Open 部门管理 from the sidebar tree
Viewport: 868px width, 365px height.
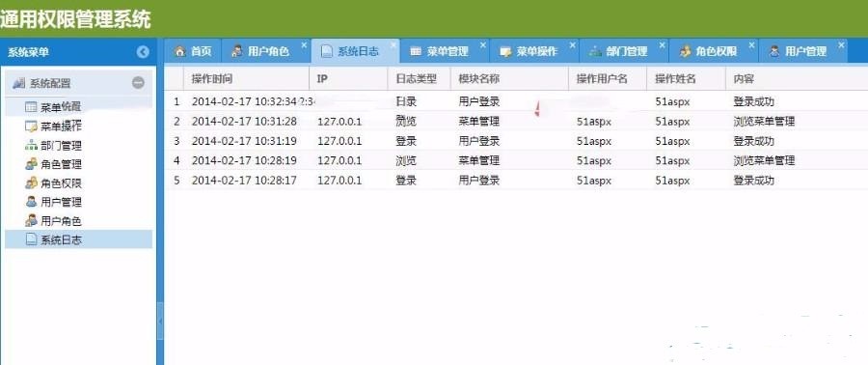click(x=61, y=146)
